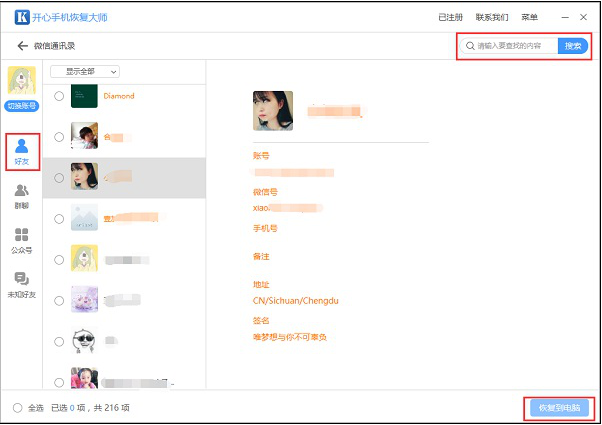The image size is (602, 425).
Task: Select radio button of purple floral avatar contact
Action: point(59,301)
